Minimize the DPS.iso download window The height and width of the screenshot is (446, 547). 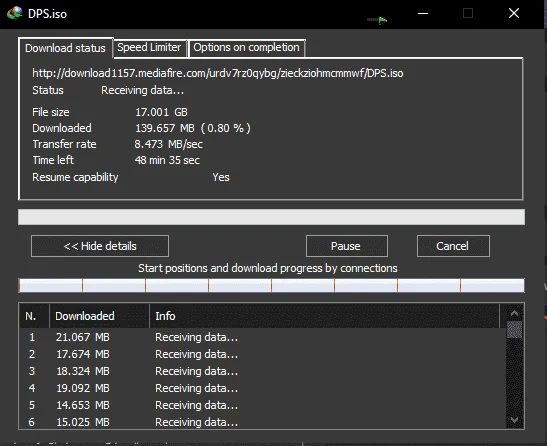point(423,14)
